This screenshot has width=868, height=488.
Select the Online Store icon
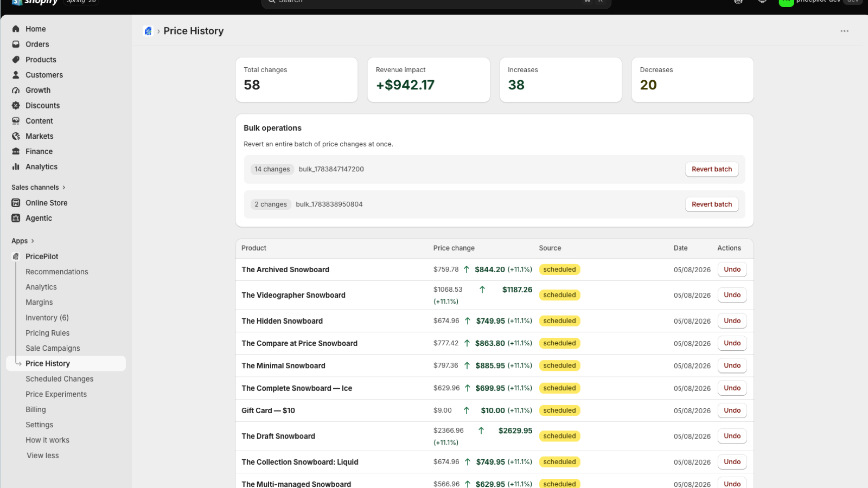point(16,203)
